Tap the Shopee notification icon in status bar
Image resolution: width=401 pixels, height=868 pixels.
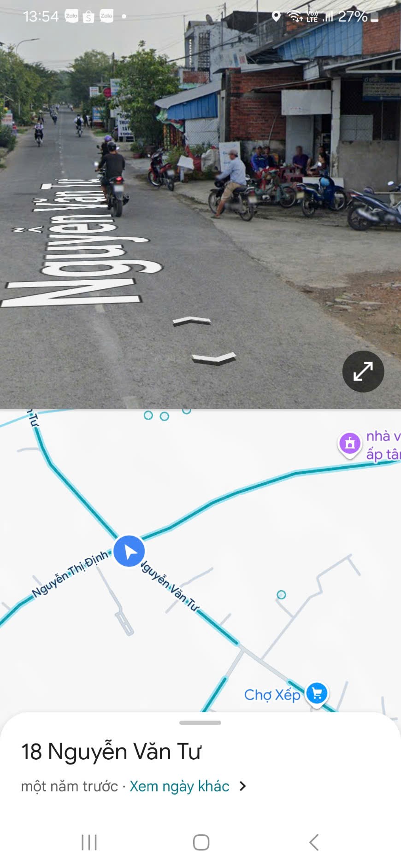tap(88, 17)
